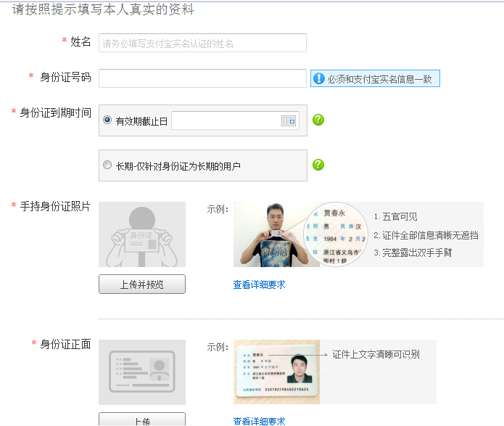The image size is (504, 426).
Task: Click into the 身份证号码 input field
Action: coord(202,78)
